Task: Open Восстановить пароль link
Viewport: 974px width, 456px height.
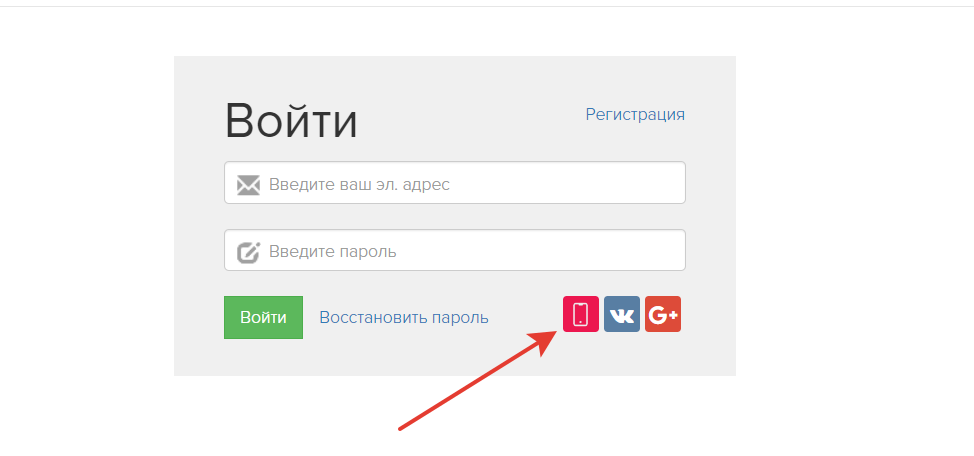Action: pos(404,317)
